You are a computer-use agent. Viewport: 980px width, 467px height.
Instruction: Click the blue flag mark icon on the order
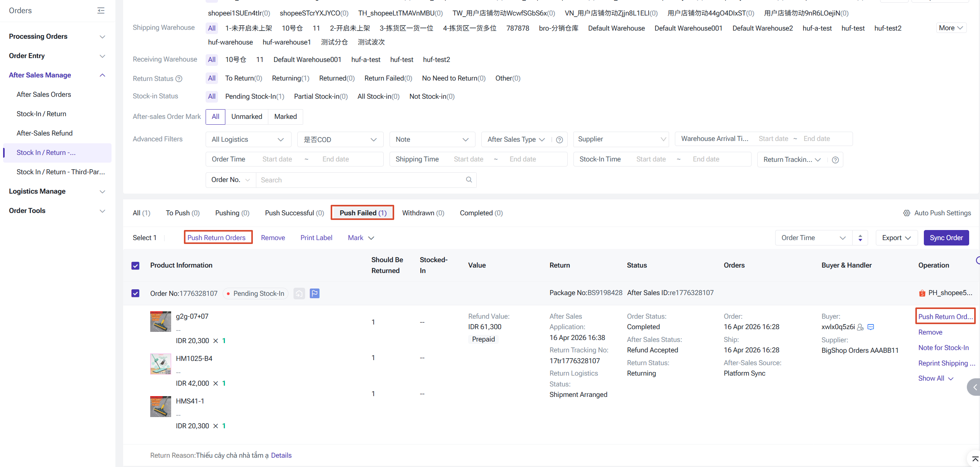[x=314, y=294]
